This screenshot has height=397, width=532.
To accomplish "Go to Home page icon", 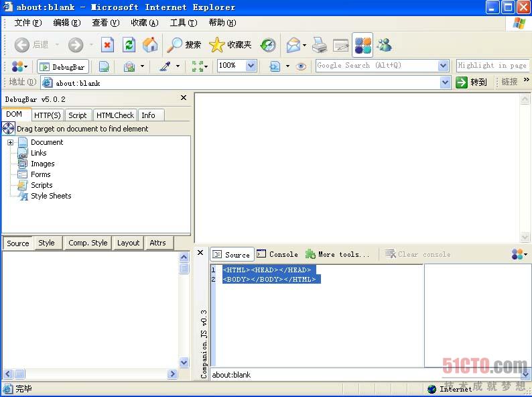I will pyautogui.click(x=150, y=45).
